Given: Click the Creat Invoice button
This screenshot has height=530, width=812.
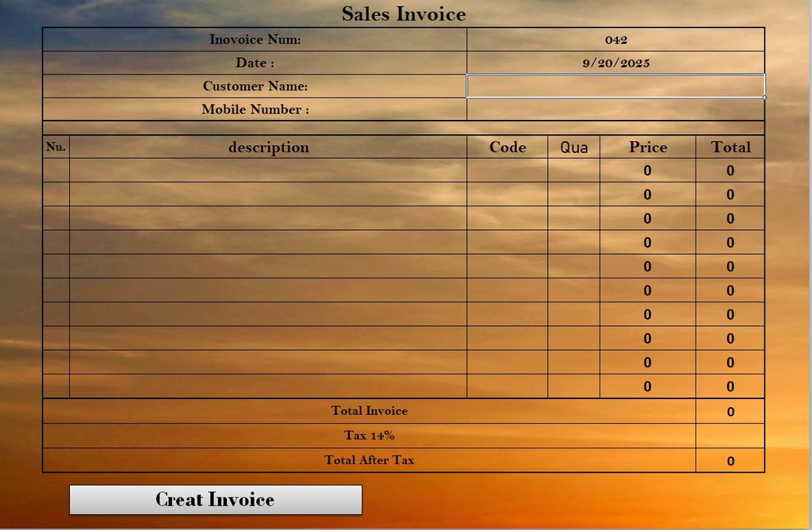Looking at the screenshot, I should (215, 500).
